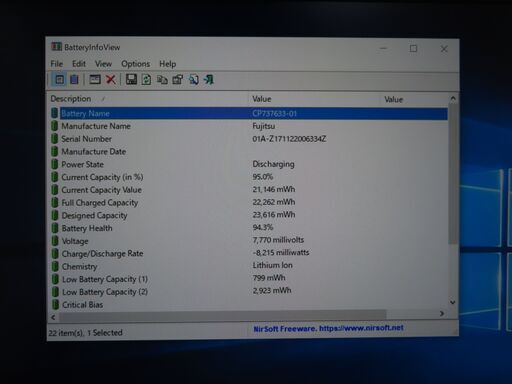The height and width of the screenshot is (384, 512).
Task: Sort by Description column header
Action: (x=149, y=99)
